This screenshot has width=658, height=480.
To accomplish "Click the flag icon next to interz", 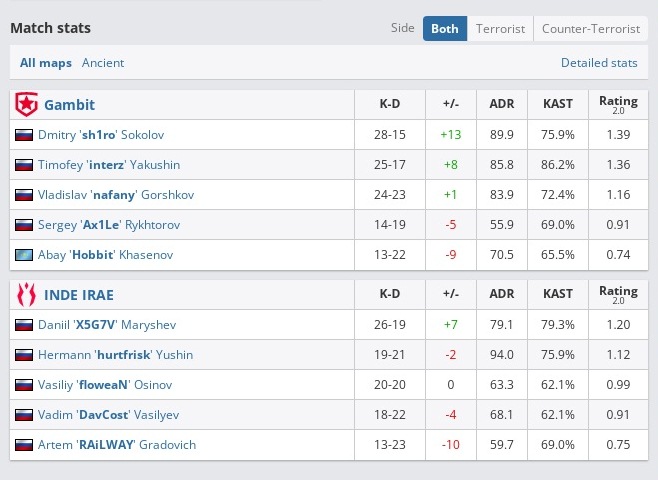I will click(x=24, y=165).
